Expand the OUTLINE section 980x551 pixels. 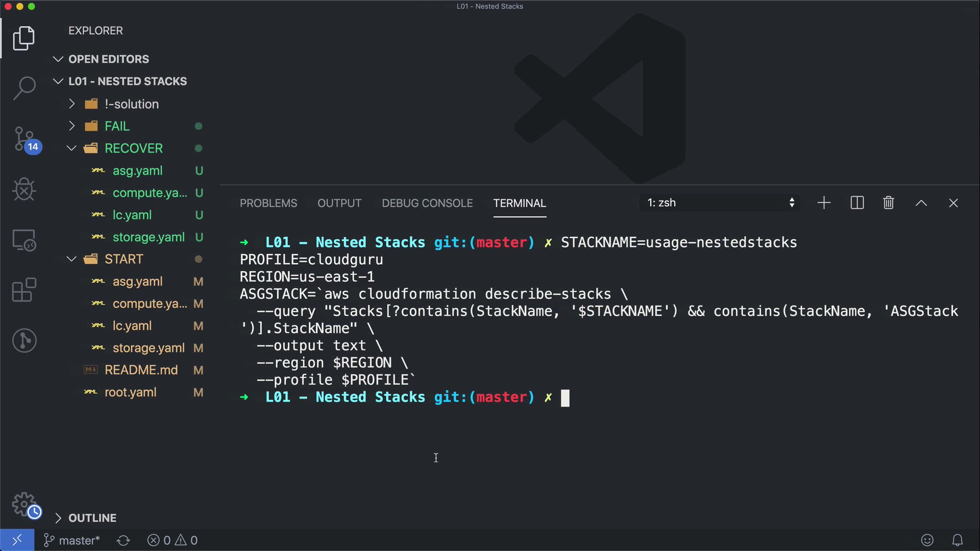92,518
